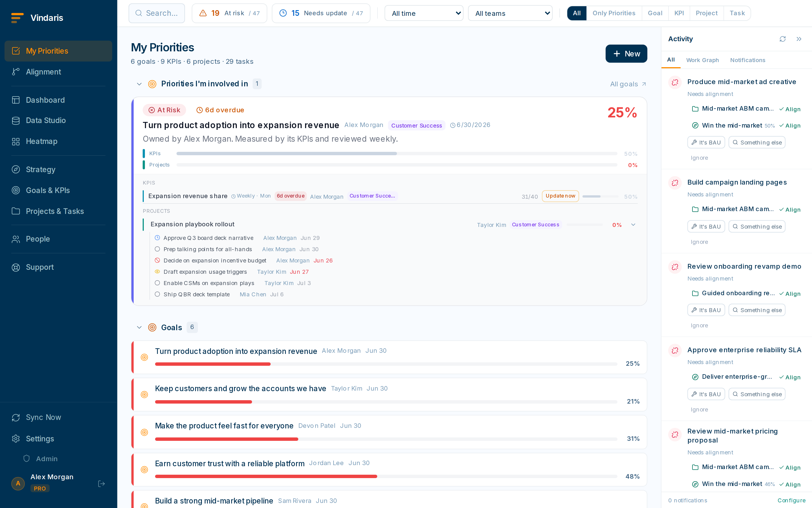Open Goals & KPIs page

pos(58,190)
